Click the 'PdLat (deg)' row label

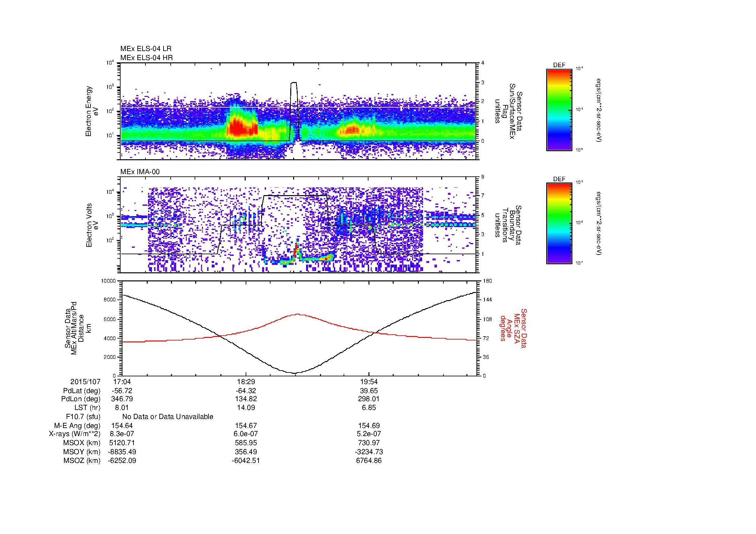(82, 391)
